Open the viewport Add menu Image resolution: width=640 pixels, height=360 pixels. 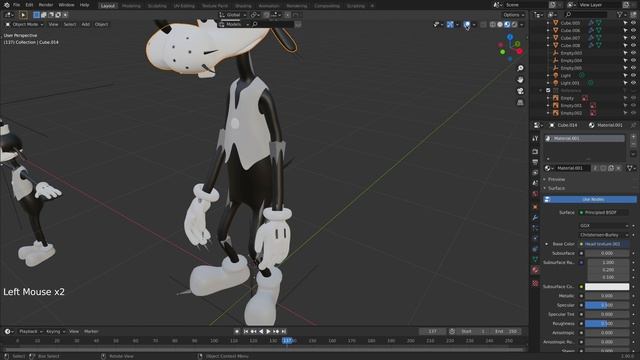85,24
